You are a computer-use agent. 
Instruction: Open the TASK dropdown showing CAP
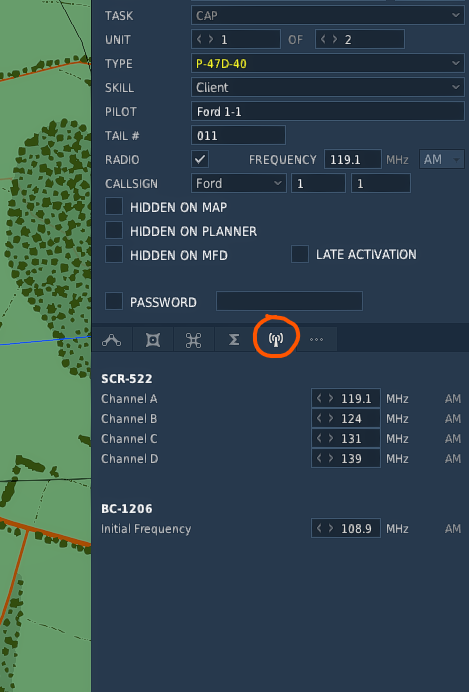tap(327, 15)
